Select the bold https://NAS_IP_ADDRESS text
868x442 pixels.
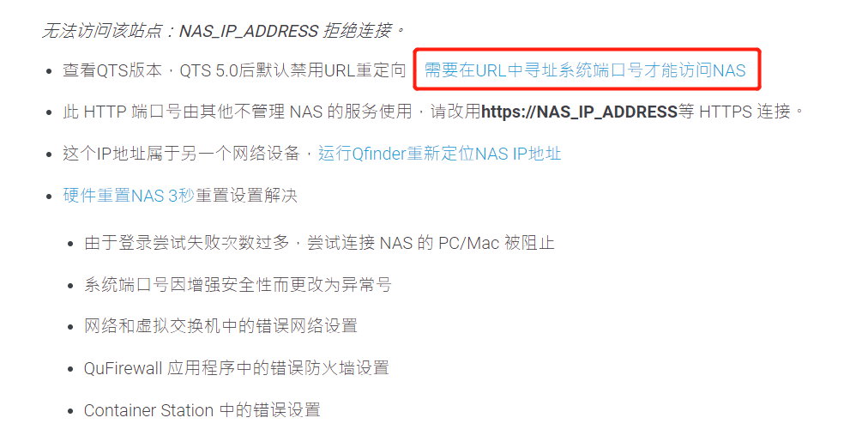click(x=579, y=112)
